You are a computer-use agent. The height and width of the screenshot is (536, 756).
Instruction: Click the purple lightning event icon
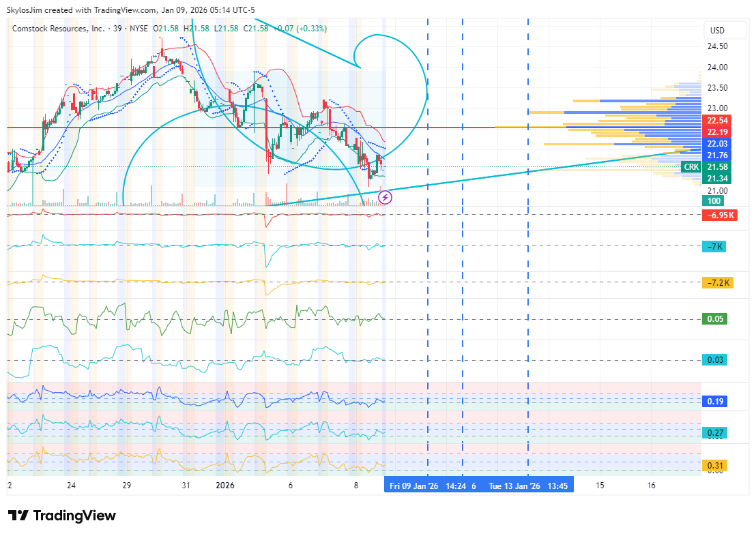(385, 197)
